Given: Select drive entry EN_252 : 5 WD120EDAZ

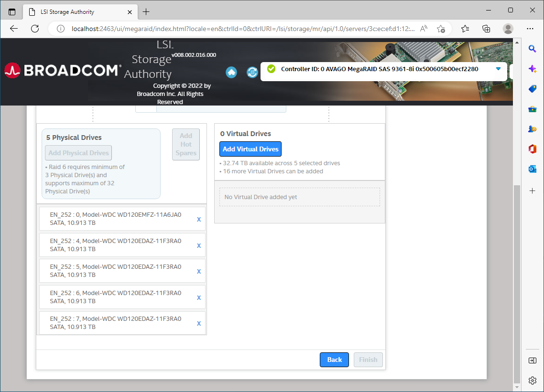Looking at the screenshot, I should [122, 271].
